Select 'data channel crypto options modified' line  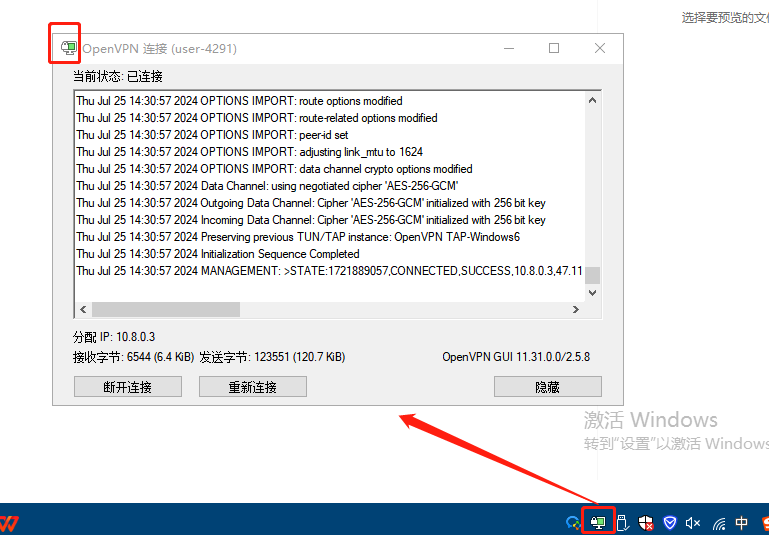(x=274, y=169)
